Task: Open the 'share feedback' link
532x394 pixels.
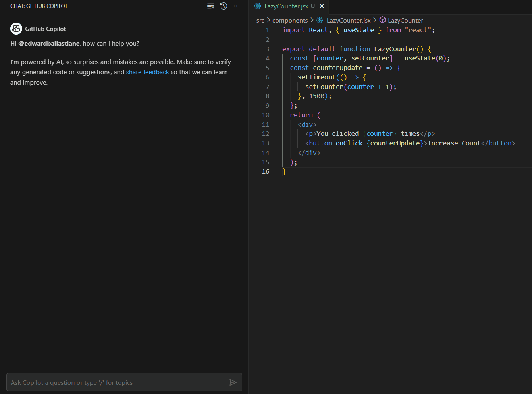Action: (148, 72)
